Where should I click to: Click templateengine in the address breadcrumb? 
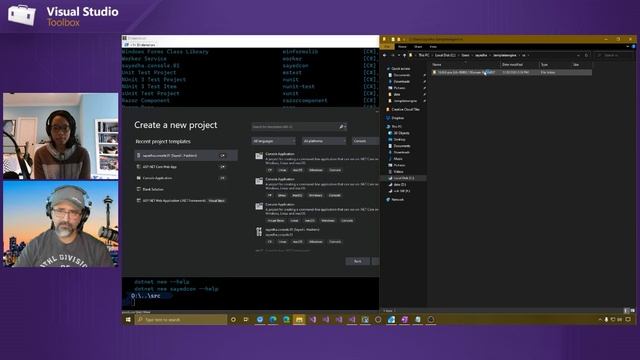(x=504, y=55)
